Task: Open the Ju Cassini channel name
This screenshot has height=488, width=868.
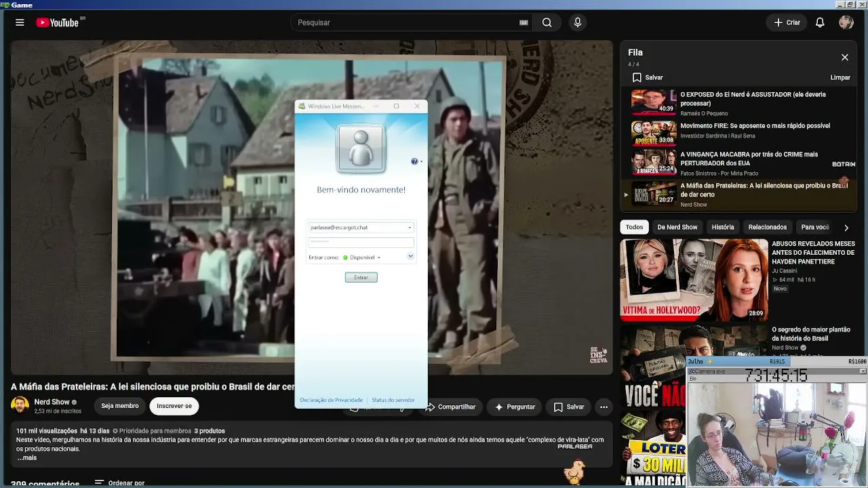Action: pos(785,270)
